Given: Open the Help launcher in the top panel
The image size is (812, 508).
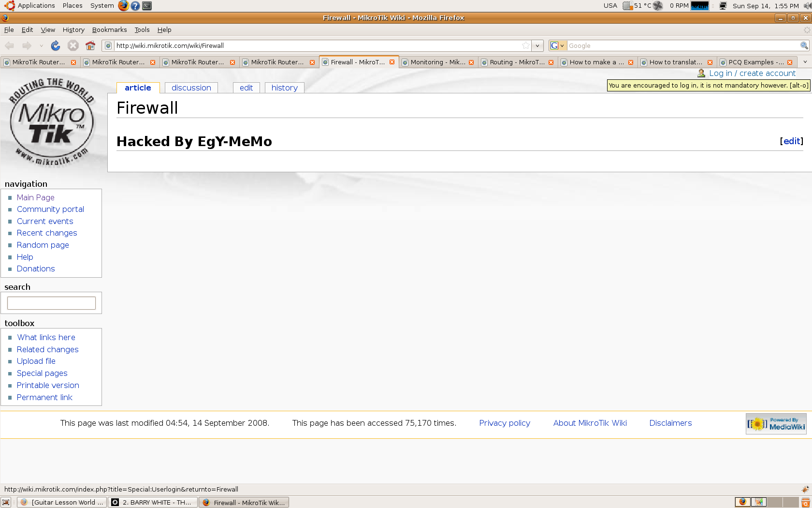Looking at the screenshot, I should pyautogui.click(x=135, y=6).
